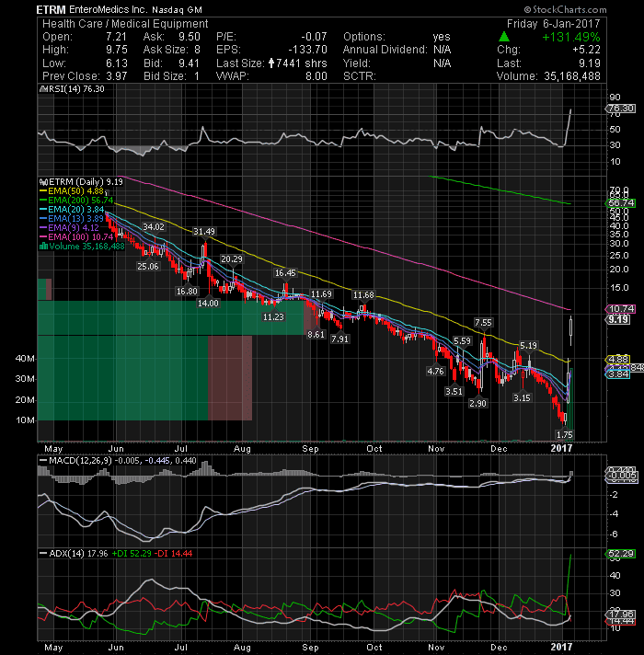This screenshot has height=655, width=644.
Task: Click the 1.75 lowest price label
Action: pos(565,435)
